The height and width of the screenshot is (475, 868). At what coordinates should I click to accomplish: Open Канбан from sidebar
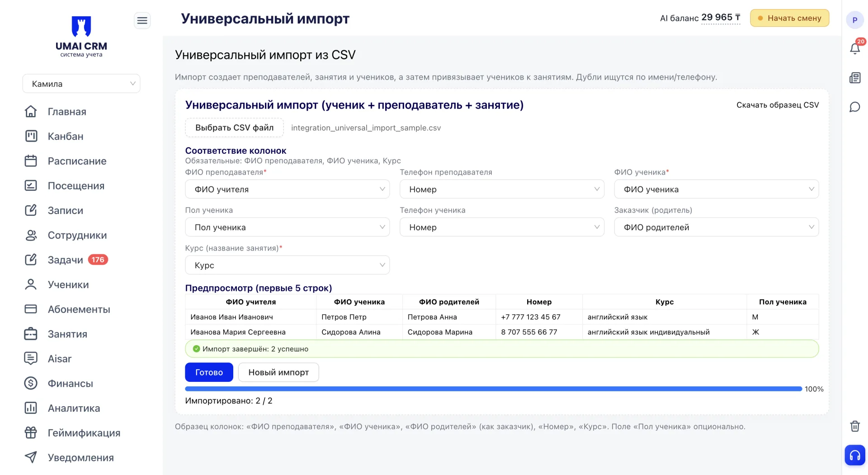point(66,136)
